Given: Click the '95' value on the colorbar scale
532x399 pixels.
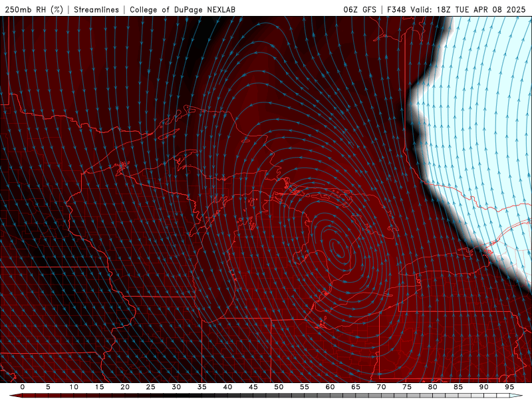Looking at the screenshot, I should point(509,387).
